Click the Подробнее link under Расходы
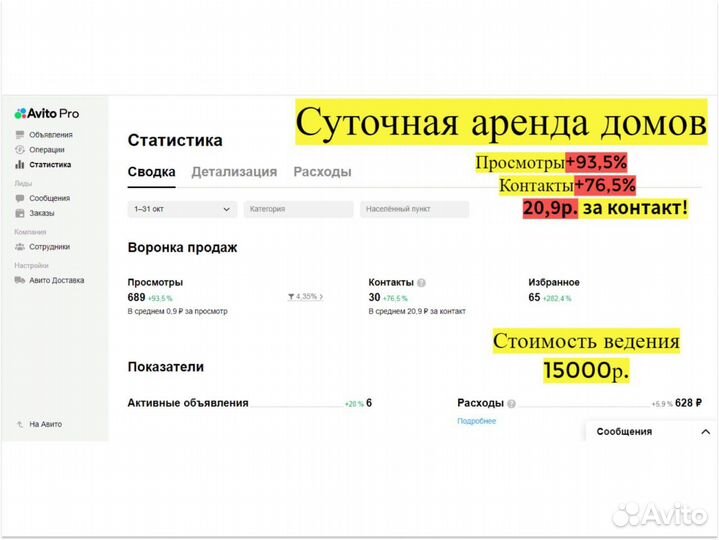719x540 pixels. 476,421
